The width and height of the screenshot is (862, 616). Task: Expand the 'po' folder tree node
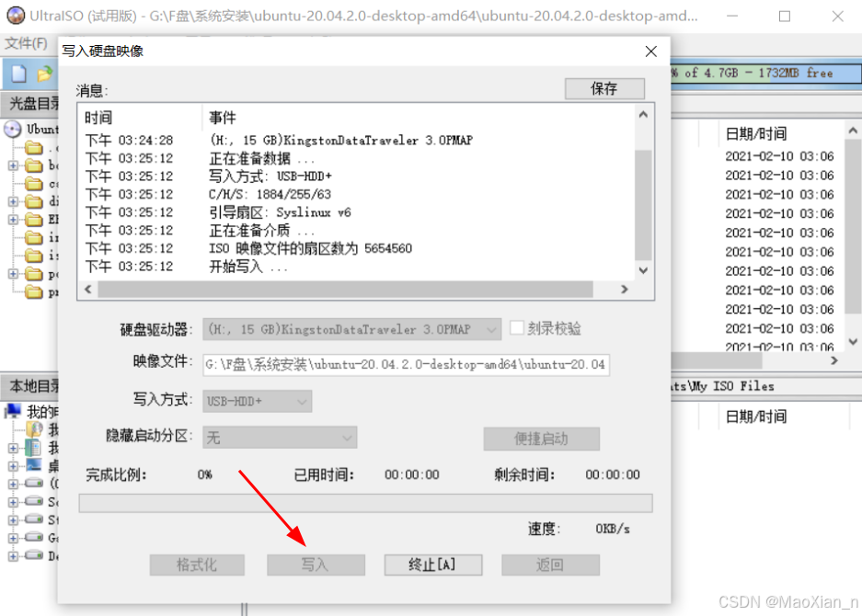coord(13,274)
